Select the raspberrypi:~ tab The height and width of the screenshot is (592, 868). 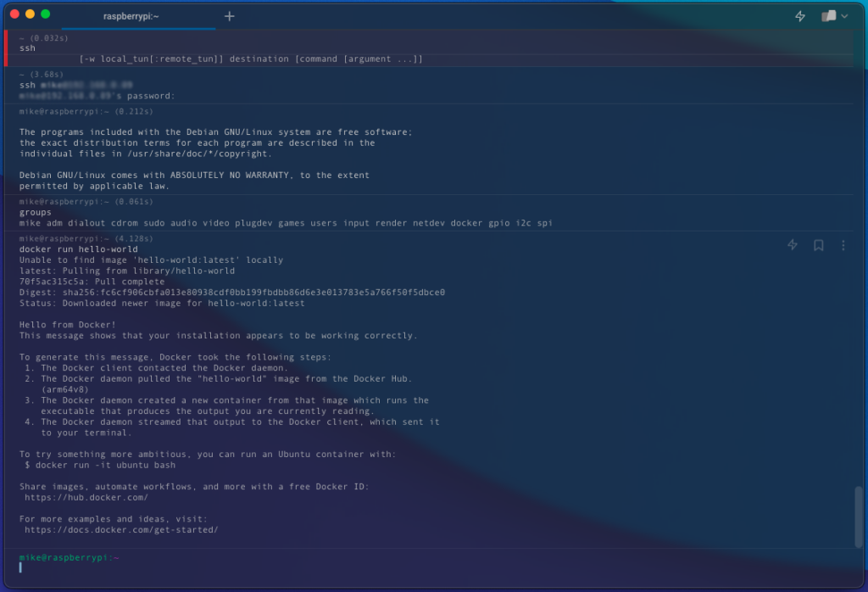coord(131,16)
